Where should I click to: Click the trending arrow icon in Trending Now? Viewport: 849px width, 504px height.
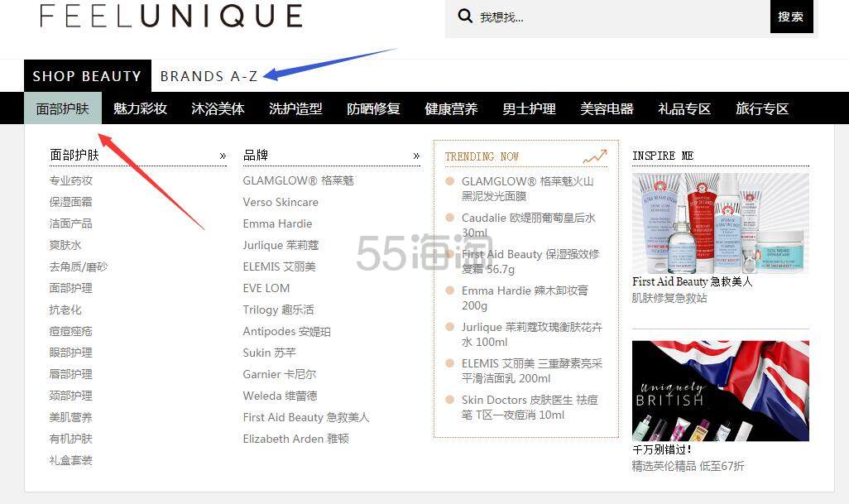point(594,156)
